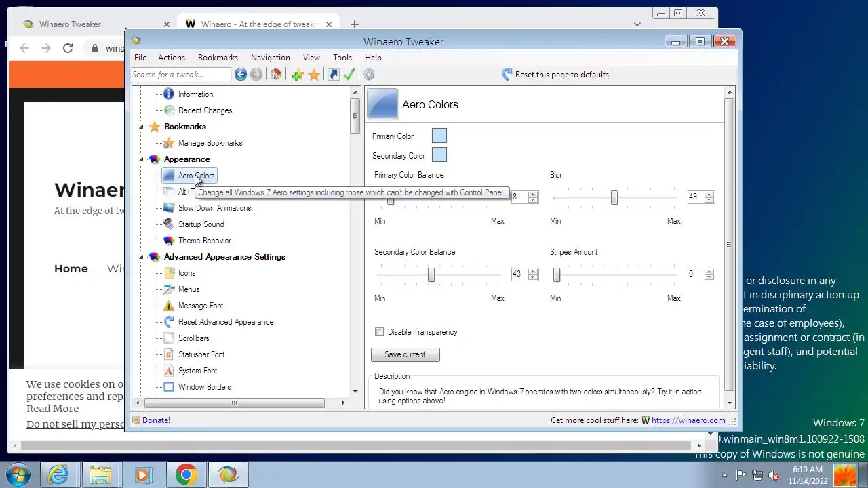Click the Donate! link
Screen dimensions: 868x488
pyautogui.click(x=156, y=420)
